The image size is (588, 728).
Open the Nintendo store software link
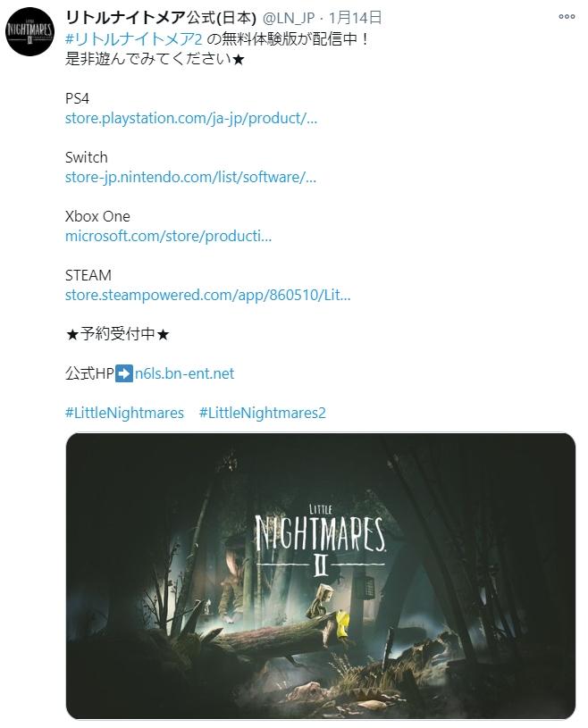pos(190,177)
